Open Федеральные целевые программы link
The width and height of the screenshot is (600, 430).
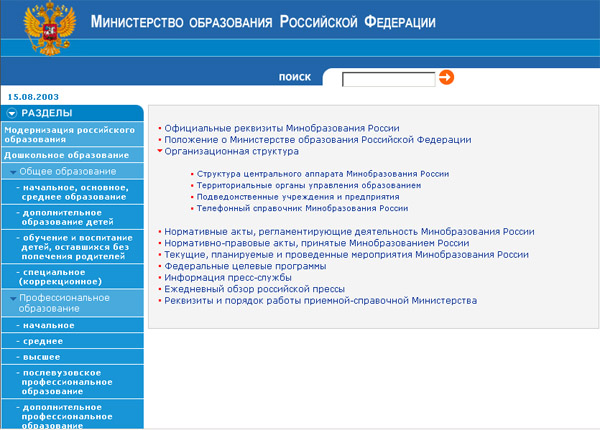pos(245,266)
